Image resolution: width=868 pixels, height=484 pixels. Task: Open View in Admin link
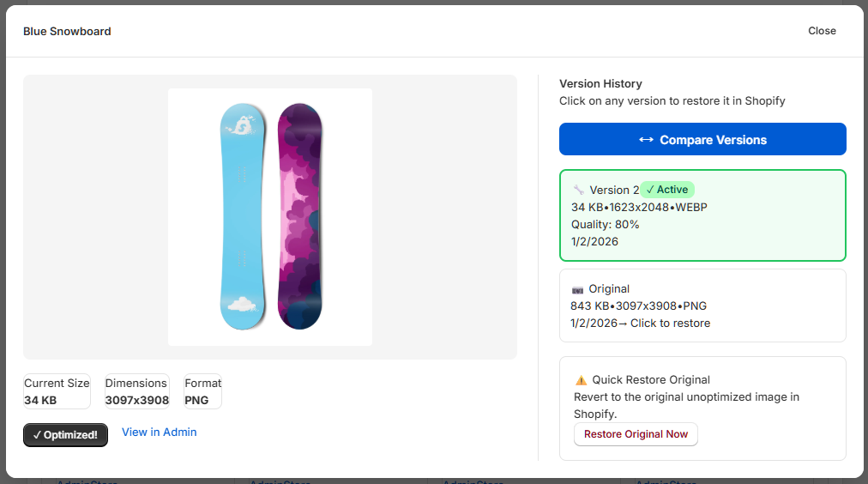pos(159,432)
